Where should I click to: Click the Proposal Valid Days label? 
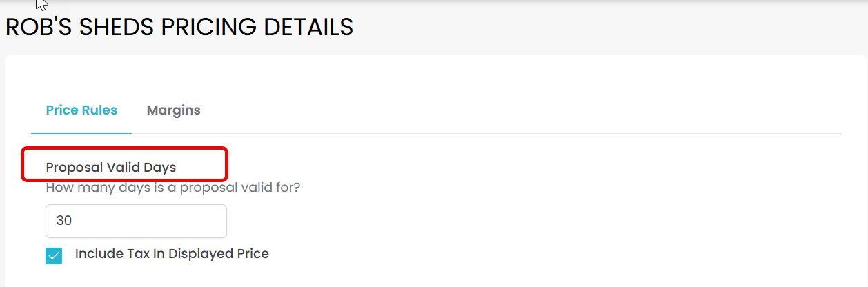click(x=111, y=168)
